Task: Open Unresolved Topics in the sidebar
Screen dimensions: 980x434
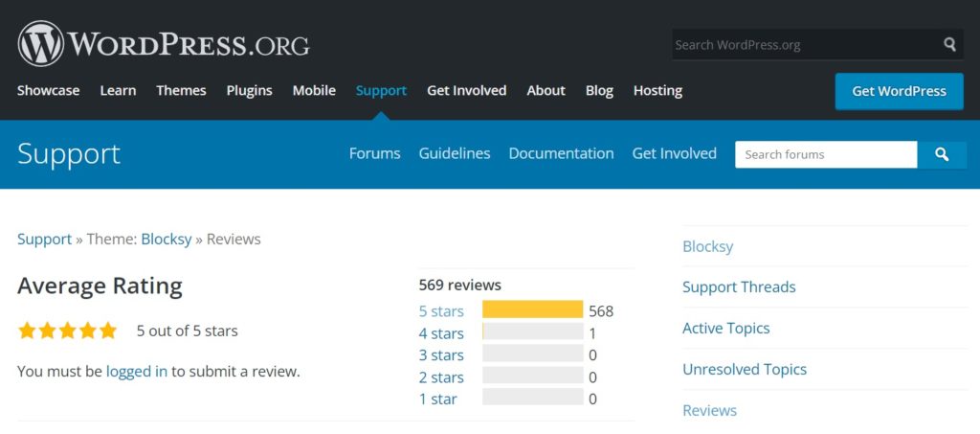Action: tap(745, 369)
